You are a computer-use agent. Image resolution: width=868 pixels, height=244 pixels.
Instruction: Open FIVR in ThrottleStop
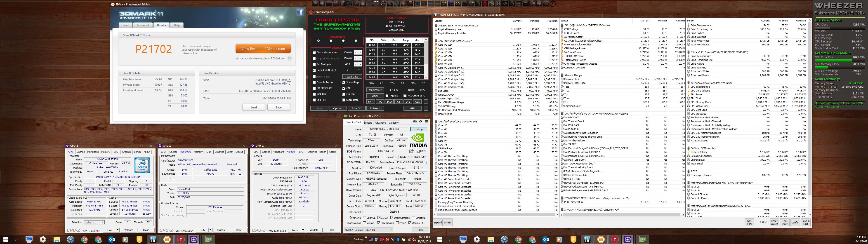click(370, 101)
